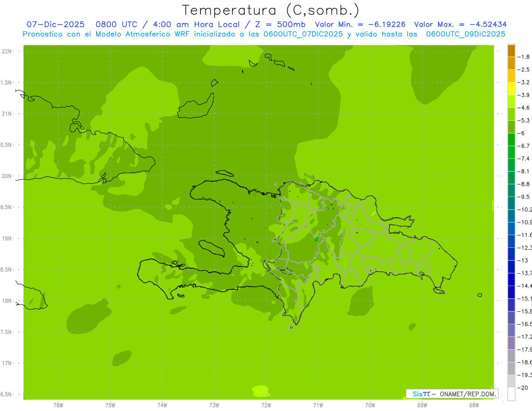Click the '72W' longitude label

(266, 405)
